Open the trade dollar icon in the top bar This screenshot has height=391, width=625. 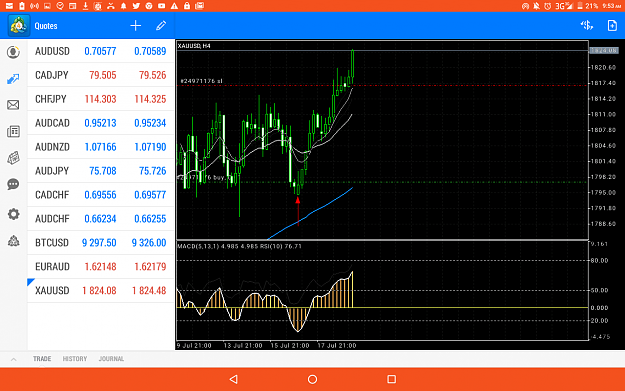(x=586, y=26)
